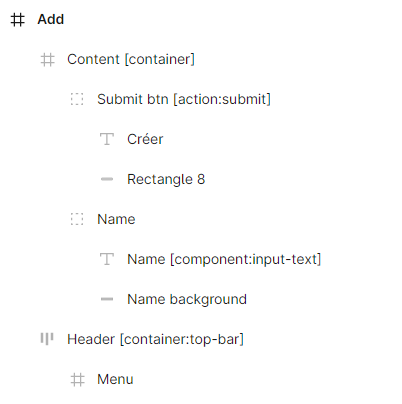Click the text icon beside Créer
The image size is (402, 404).
[107, 139]
